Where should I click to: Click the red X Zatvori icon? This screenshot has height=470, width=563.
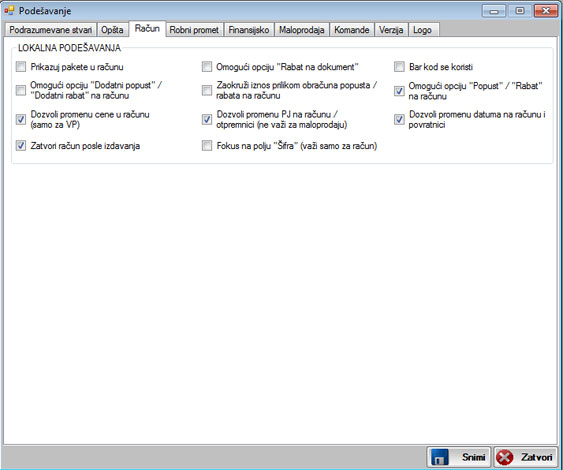[504, 457]
